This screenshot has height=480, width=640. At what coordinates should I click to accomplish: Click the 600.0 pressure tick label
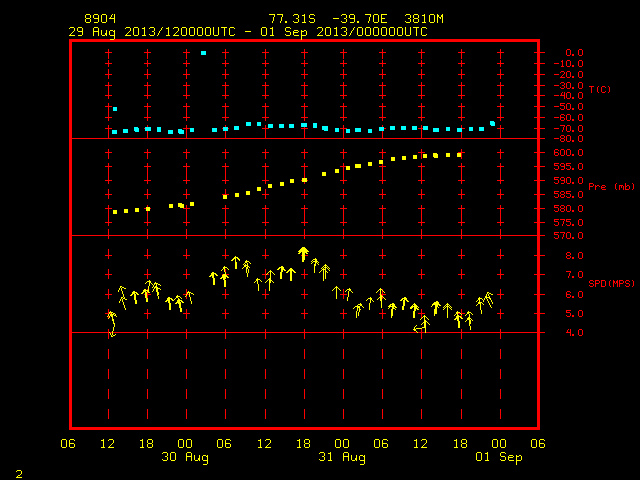(x=568, y=153)
